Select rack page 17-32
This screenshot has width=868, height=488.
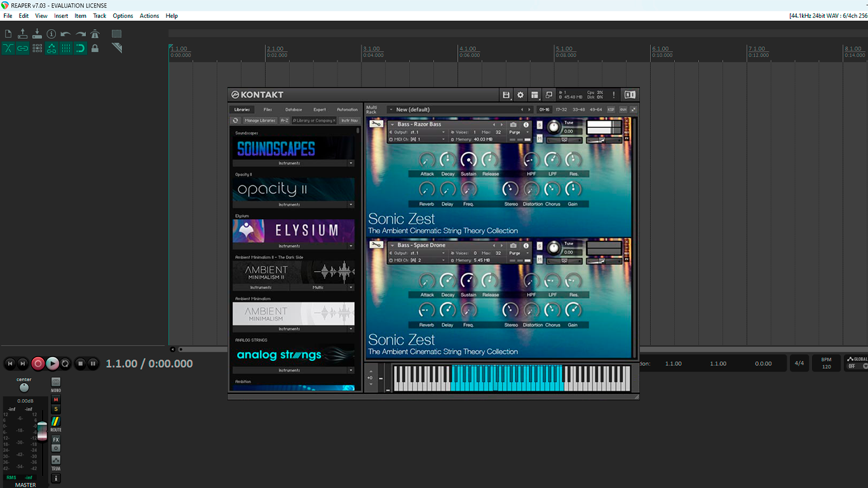click(x=561, y=109)
